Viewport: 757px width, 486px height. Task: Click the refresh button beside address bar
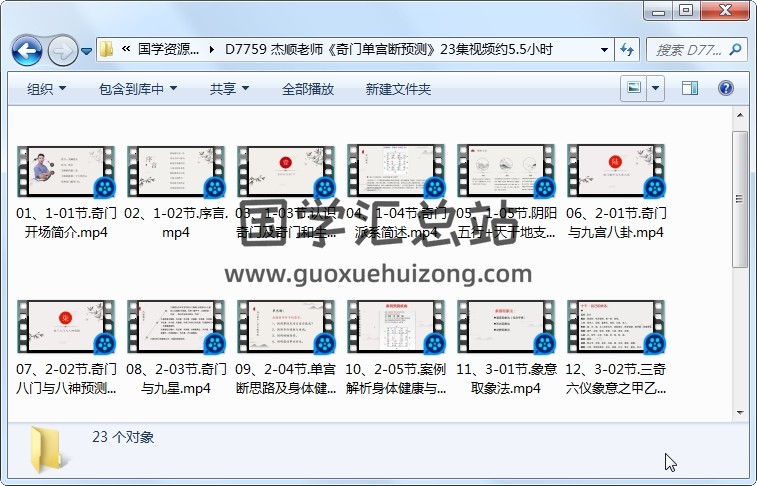628,49
